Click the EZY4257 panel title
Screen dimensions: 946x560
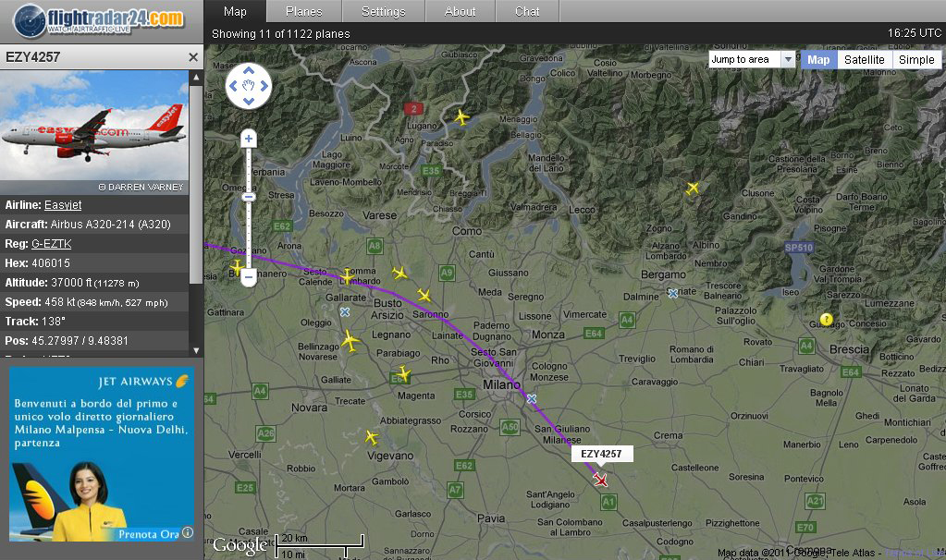[32, 57]
